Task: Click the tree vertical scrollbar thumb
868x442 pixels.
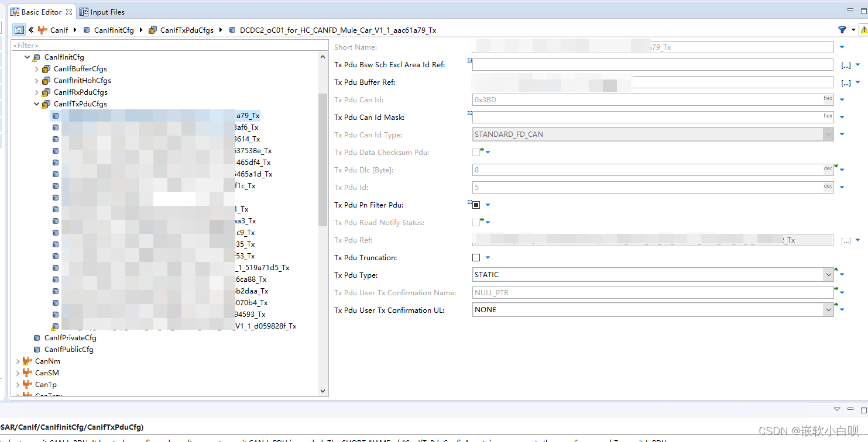Action: 323,160
